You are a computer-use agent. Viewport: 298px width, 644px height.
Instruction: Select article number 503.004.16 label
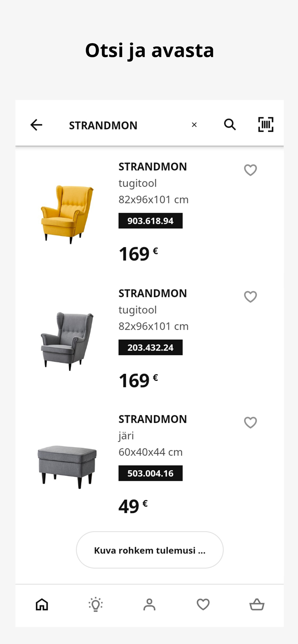click(x=150, y=473)
